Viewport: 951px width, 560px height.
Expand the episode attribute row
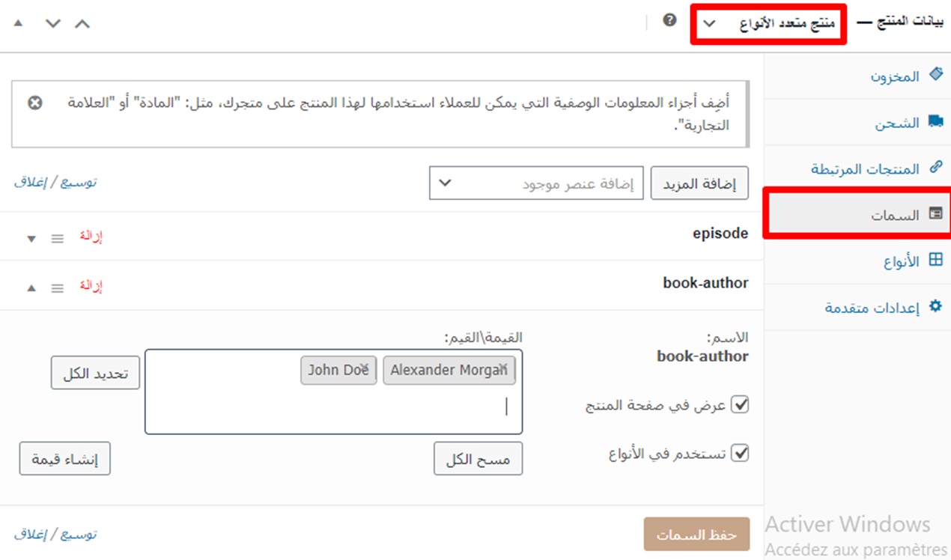tap(31, 239)
